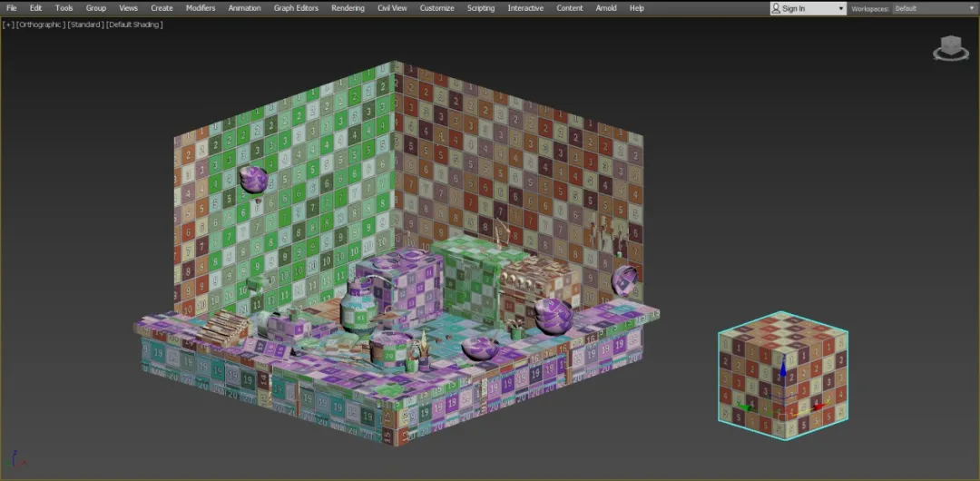The width and height of the screenshot is (980, 481).
Task: Open the Arnold menu
Action: 606,8
